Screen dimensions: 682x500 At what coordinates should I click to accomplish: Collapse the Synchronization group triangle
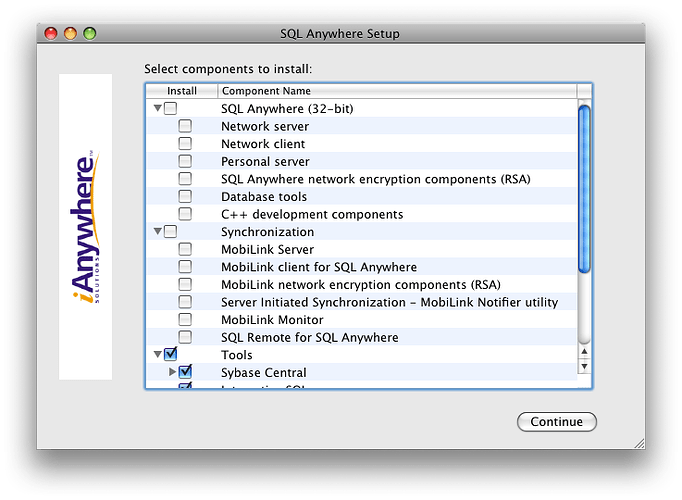pos(157,231)
